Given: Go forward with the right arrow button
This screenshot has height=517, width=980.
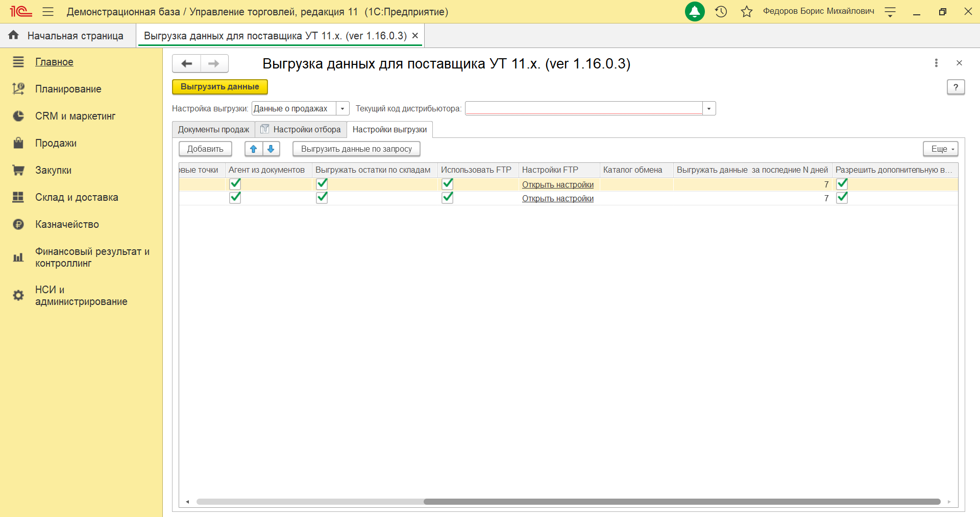Looking at the screenshot, I should [x=214, y=63].
